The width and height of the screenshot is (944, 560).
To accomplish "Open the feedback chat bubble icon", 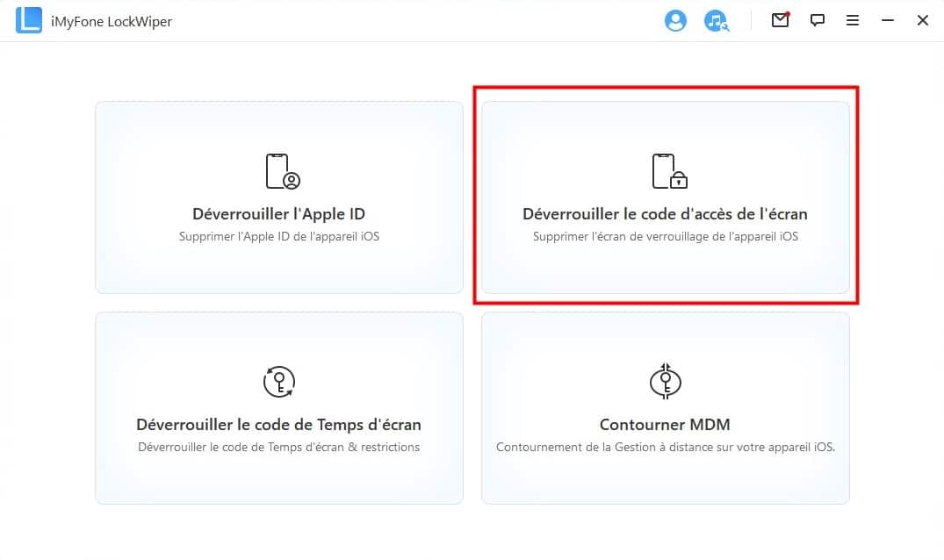I will click(x=818, y=21).
